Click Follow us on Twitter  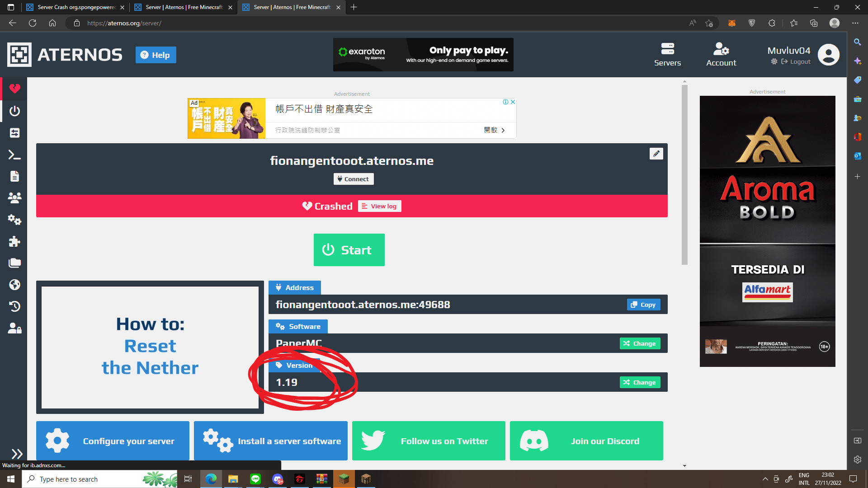pyautogui.click(x=429, y=441)
